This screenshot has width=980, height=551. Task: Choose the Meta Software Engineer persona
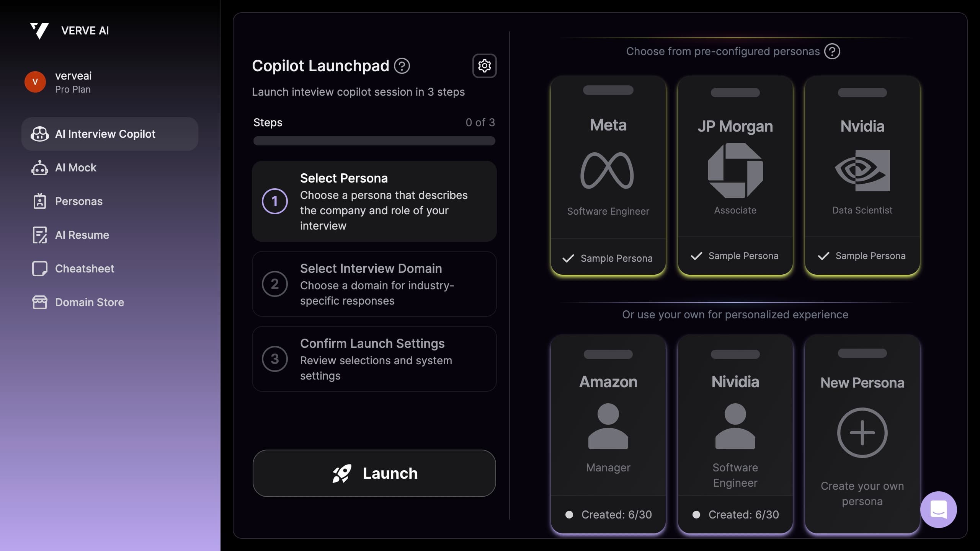(608, 175)
